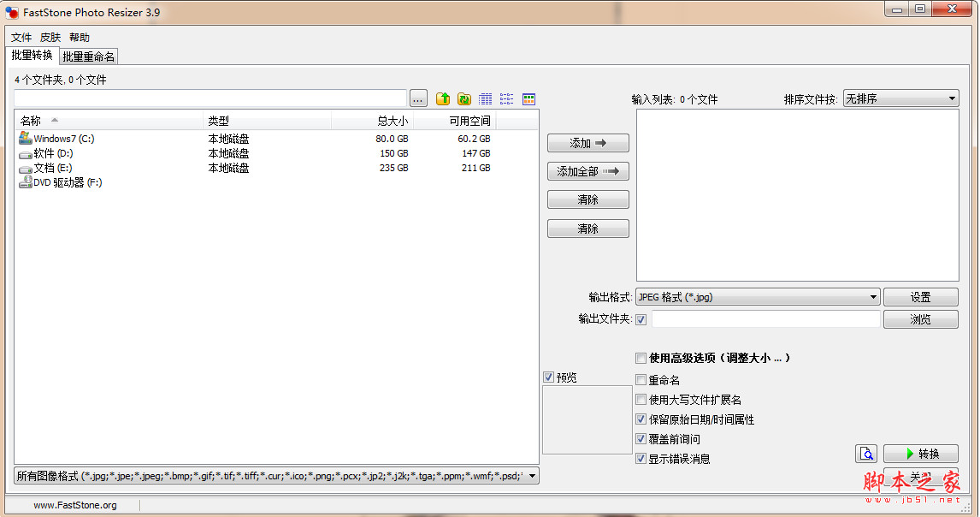Click the 147 GB free space cell

click(476, 153)
